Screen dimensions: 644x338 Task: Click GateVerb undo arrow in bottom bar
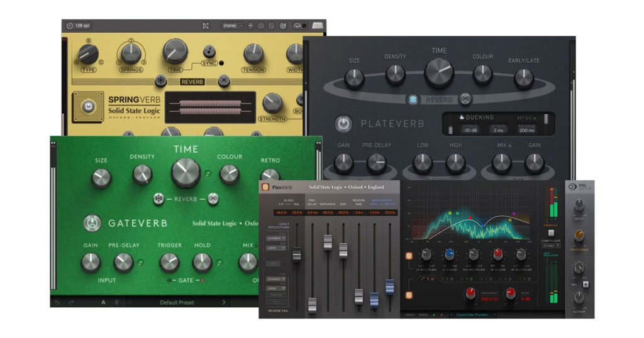point(57,302)
